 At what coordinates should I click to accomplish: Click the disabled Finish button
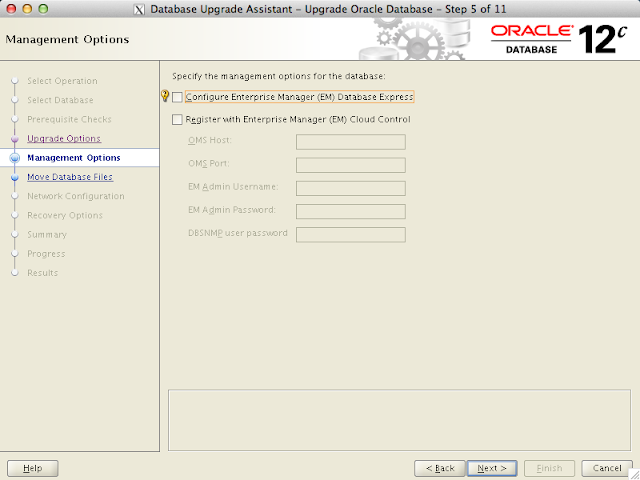[x=549, y=468]
